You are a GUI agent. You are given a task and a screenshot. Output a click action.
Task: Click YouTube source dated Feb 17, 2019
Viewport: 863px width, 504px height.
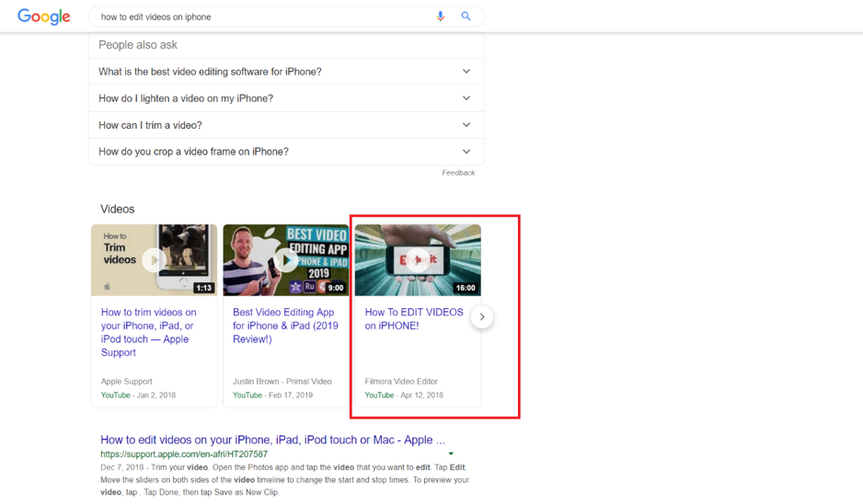pyautogui.click(x=247, y=395)
